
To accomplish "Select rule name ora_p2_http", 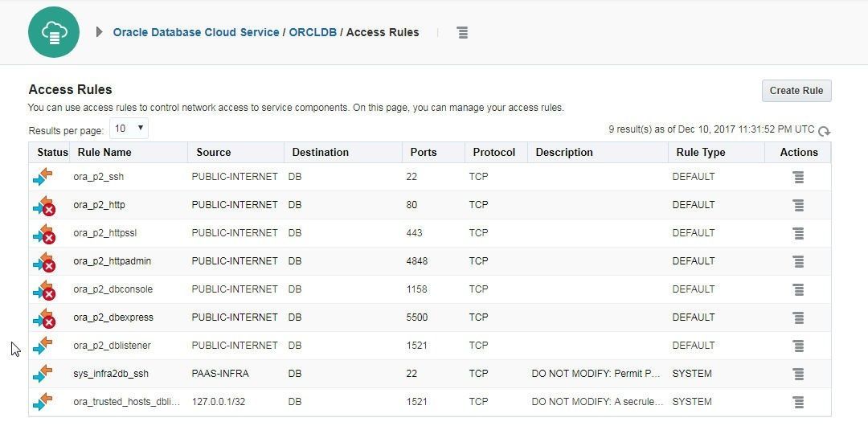I will coord(99,205).
